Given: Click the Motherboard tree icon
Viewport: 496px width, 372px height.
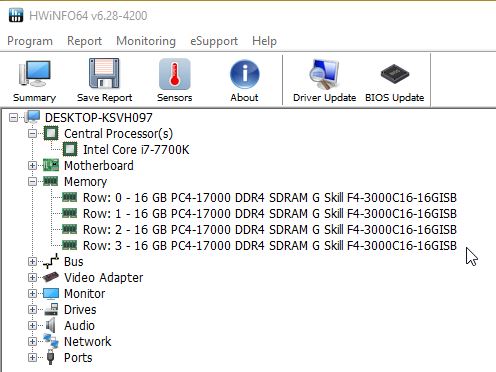Looking at the screenshot, I should click(x=51, y=165).
